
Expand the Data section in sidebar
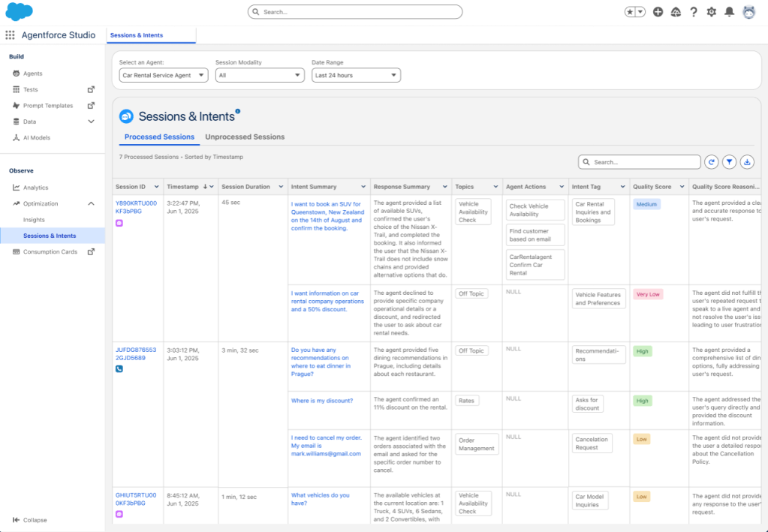pos(92,122)
